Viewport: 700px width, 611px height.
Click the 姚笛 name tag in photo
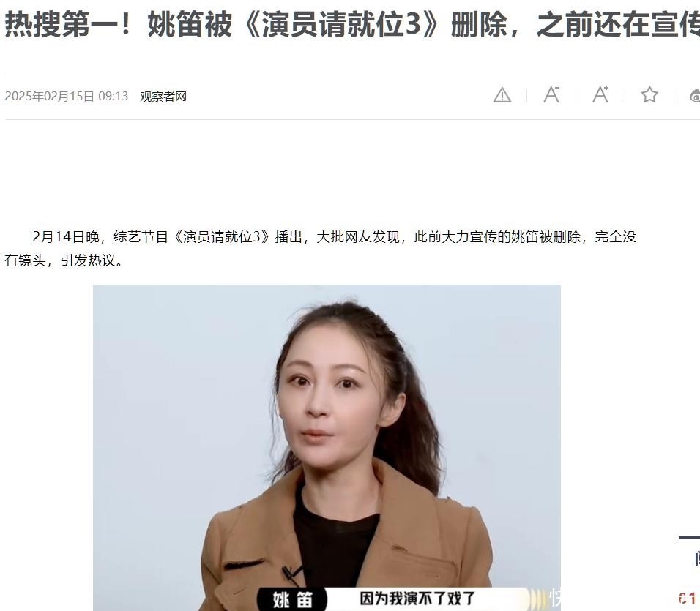point(292,600)
